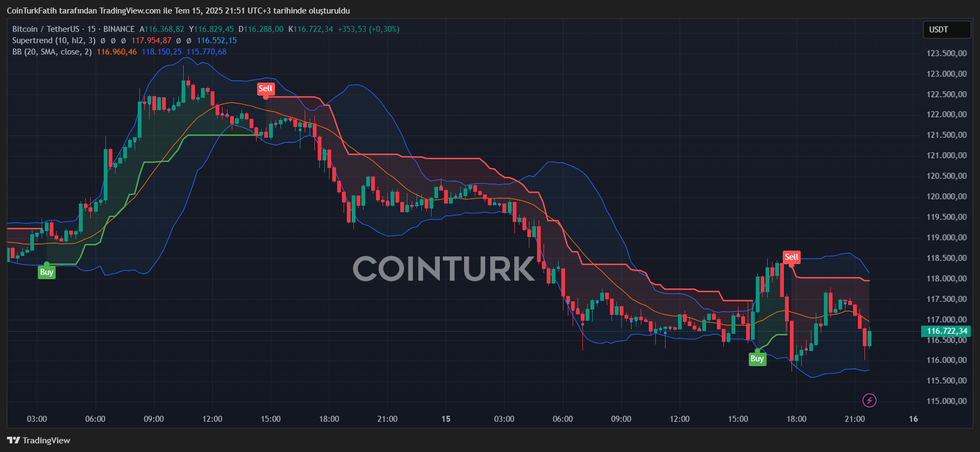Click the date label 16 on time axis

click(913, 419)
